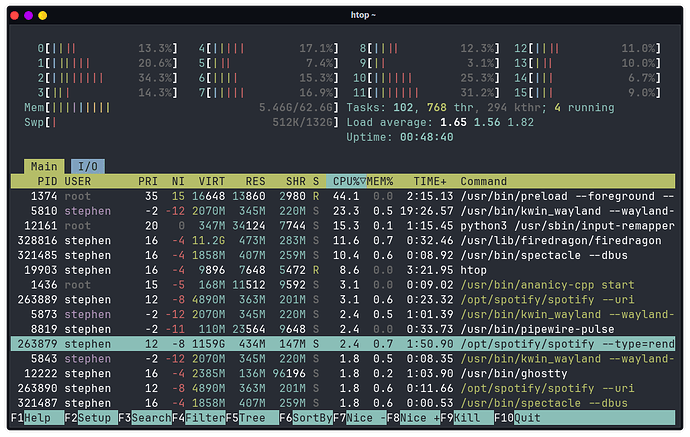Select kwin_wayland thread row PID 5843
Image resolution: width=690 pixels, height=437 pixels.
coord(343,359)
